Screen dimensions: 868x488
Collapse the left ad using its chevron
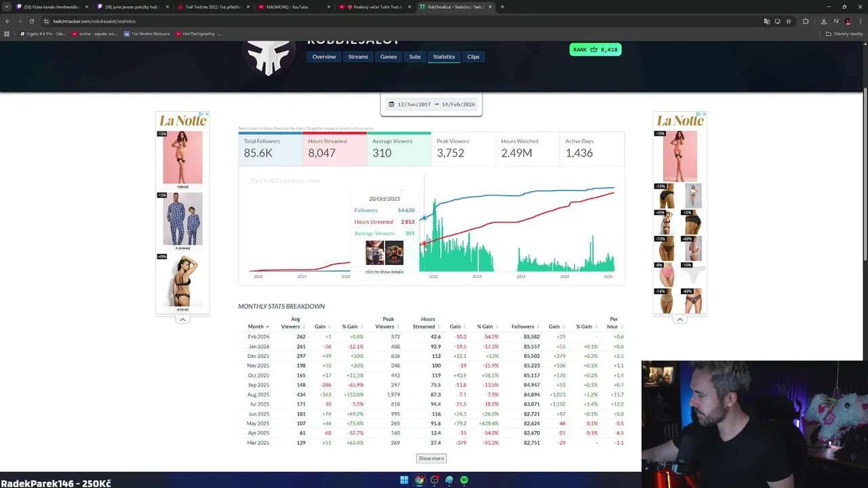coord(182,319)
